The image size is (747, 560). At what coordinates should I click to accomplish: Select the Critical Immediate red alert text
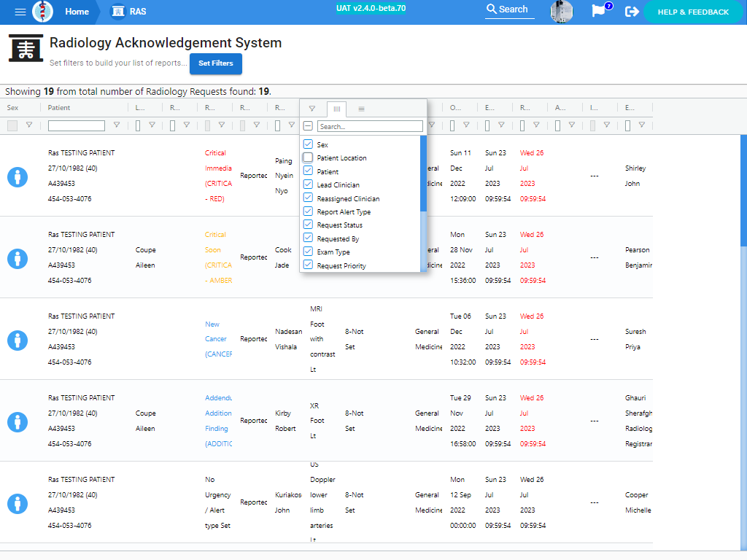[218, 176]
